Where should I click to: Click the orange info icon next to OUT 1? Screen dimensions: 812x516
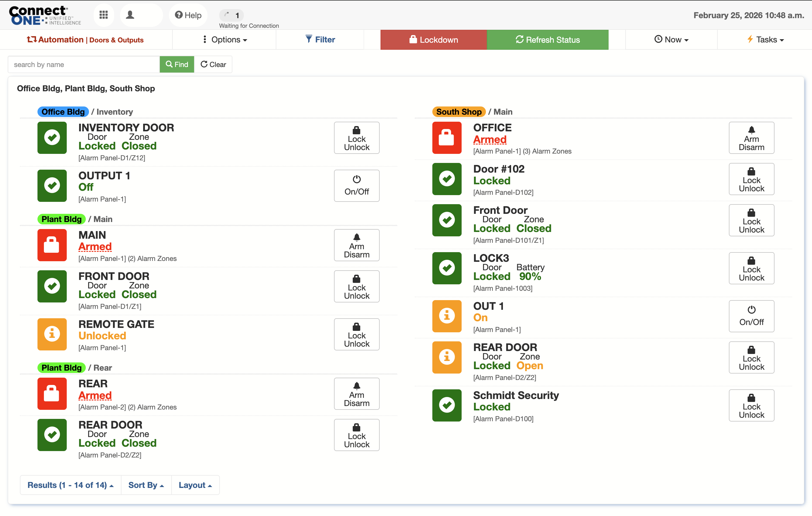click(447, 316)
